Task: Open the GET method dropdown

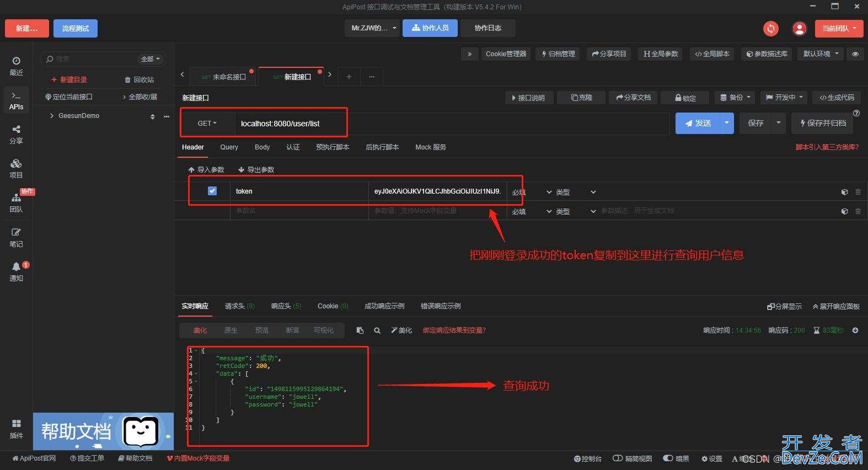Action: [x=207, y=124]
